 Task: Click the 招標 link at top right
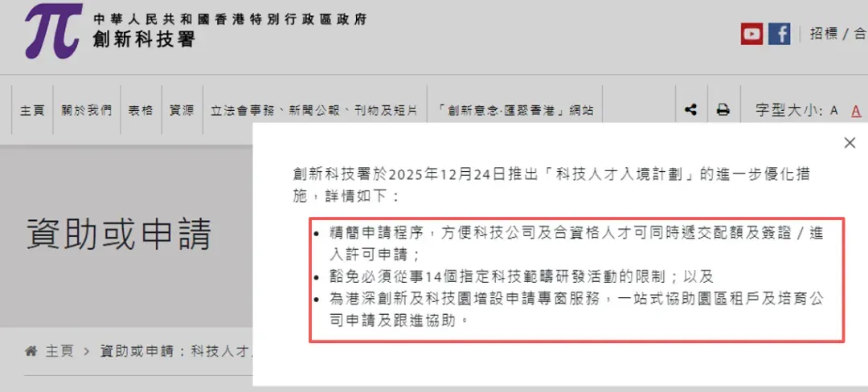(x=824, y=34)
